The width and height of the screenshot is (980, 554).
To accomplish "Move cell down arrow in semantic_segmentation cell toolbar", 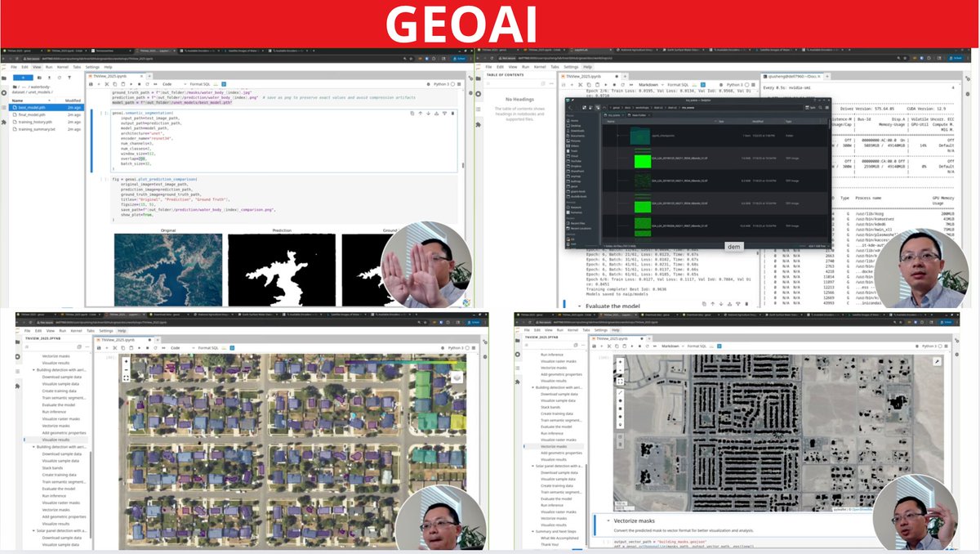I will tap(428, 114).
